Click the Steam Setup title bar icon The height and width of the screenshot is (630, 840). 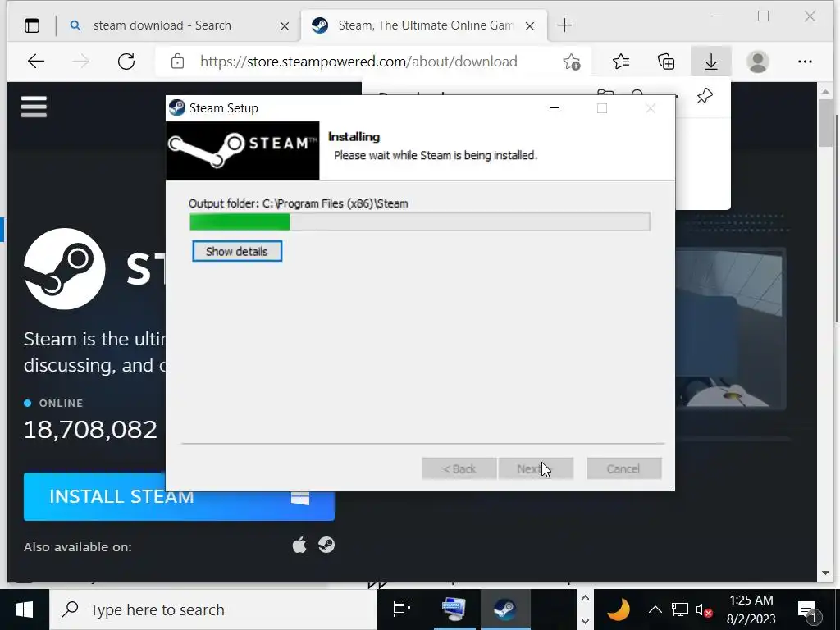coord(177,107)
